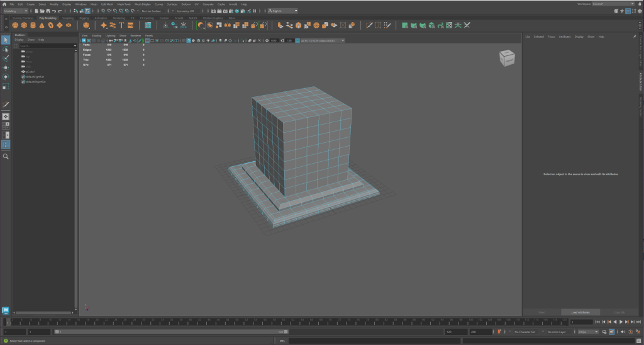
Task: Click the Type text tool shelf icon
Action: 121,25
